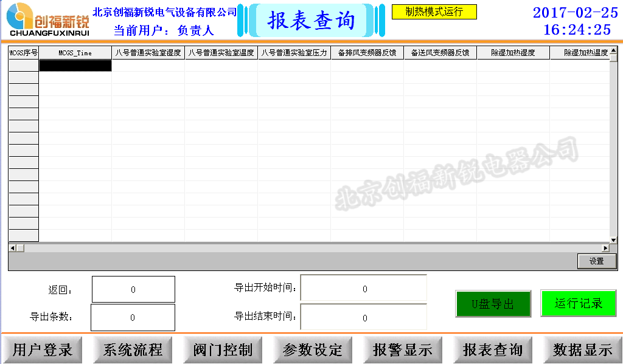Click the table's scroll up arrow
The width and height of the screenshot is (623, 364).
click(613, 50)
